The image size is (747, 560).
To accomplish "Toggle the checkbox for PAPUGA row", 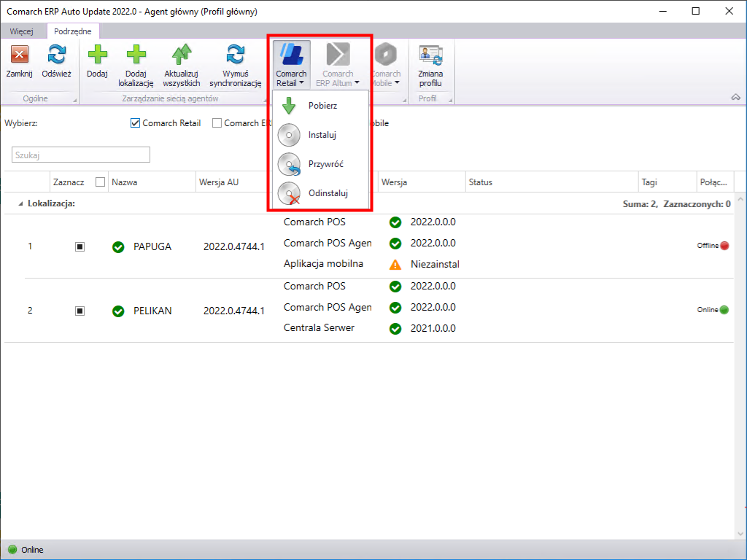I will pyautogui.click(x=80, y=246).
